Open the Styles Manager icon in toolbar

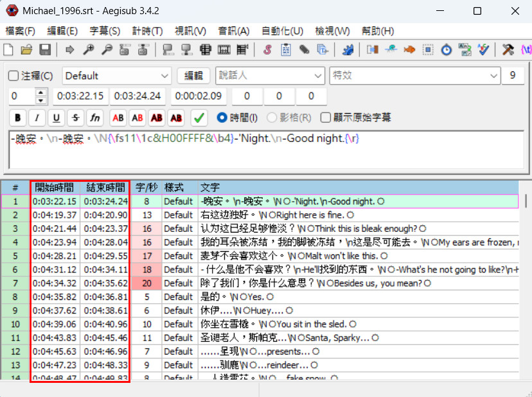[266, 49]
